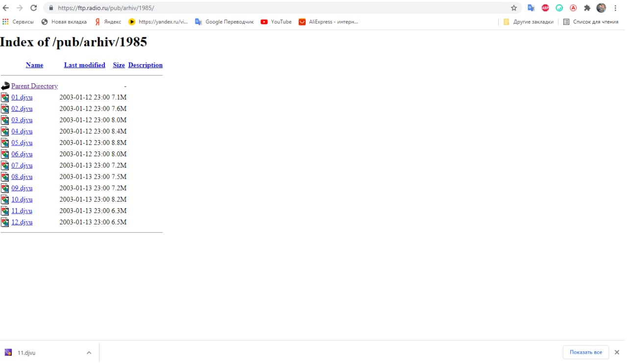Open the user profile avatar
Viewport: 627px width, 364px height.
click(x=601, y=8)
